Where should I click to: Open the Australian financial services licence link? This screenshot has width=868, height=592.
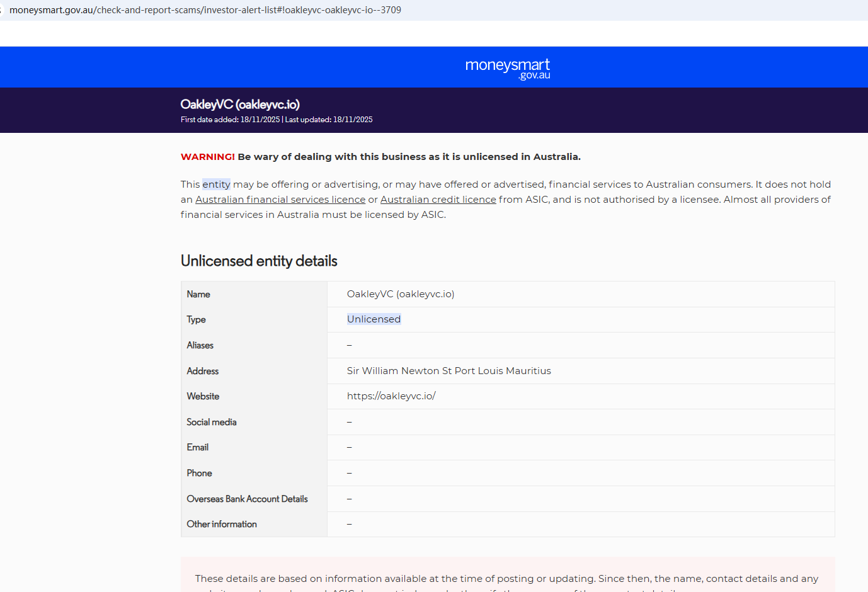[280, 200]
